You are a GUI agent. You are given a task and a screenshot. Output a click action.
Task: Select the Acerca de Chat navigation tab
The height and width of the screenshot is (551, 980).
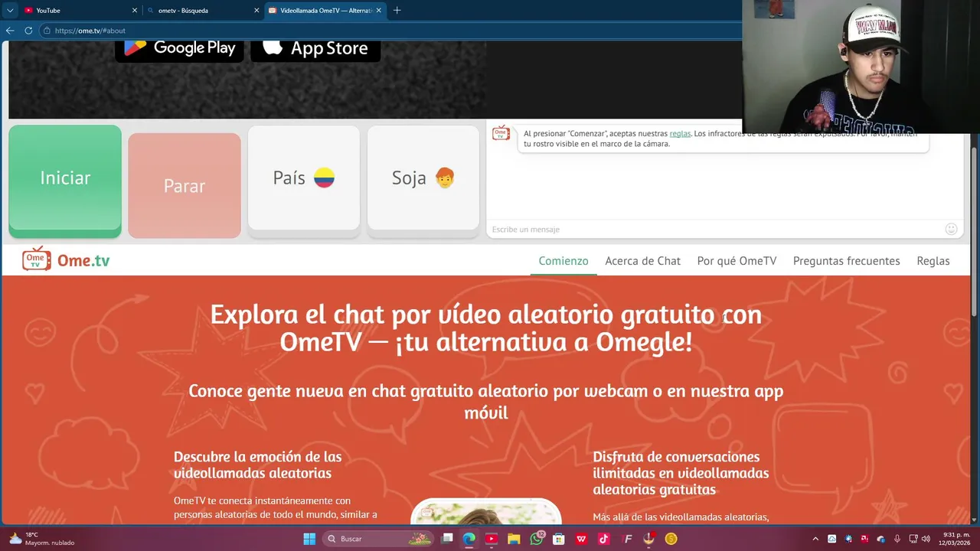pyautogui.click(x=642, y=261)
